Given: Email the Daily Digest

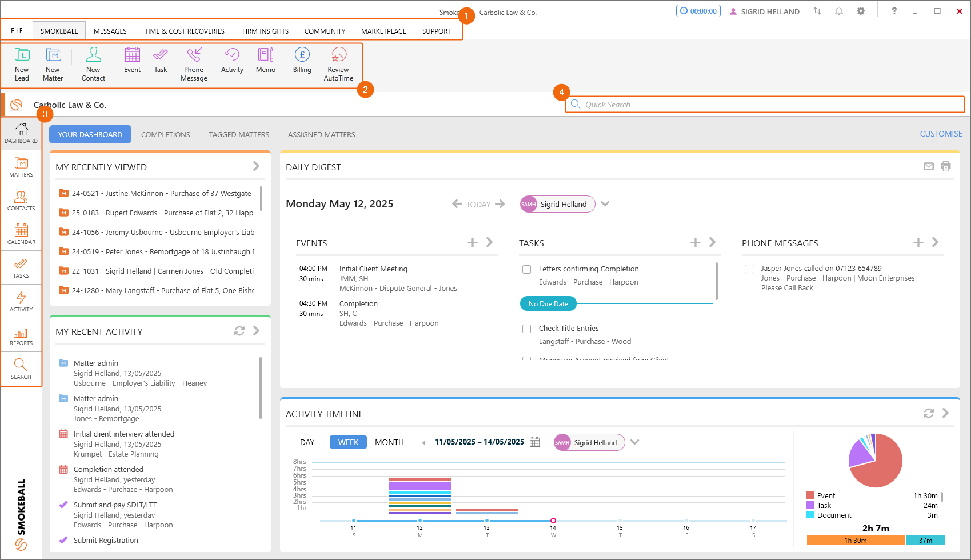Looking at the screenshot, I should click(929, 166).
